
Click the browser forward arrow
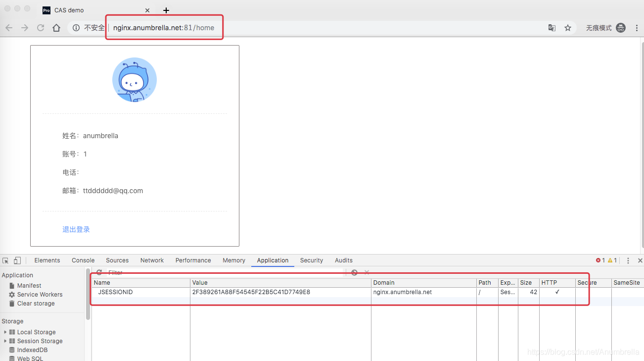(25, 28)
